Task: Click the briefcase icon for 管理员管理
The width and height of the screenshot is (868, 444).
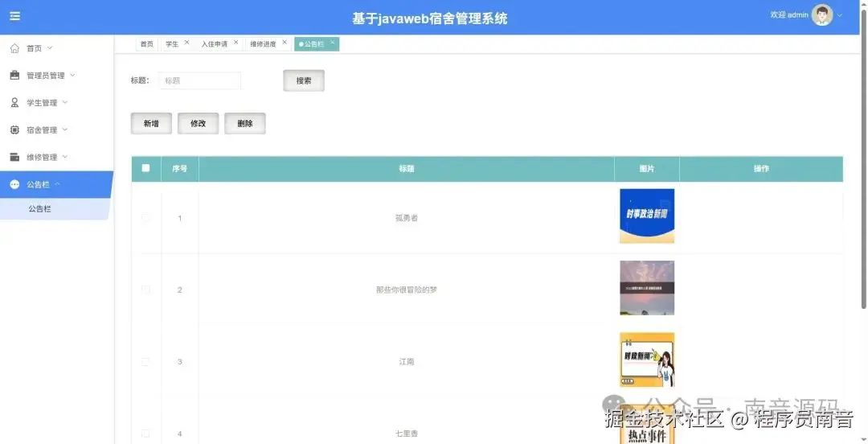Action: click(15, 76)
